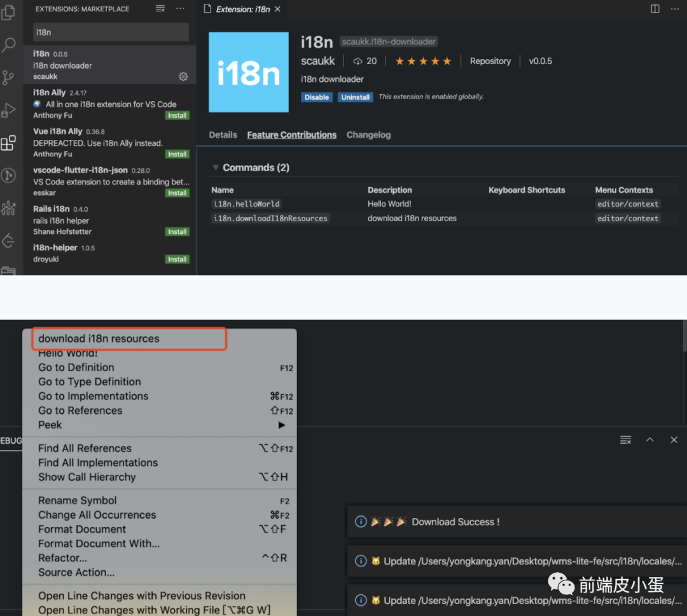Clear the debug console with list icon
The height and width of the screenshot is (616, 687).
626,440
